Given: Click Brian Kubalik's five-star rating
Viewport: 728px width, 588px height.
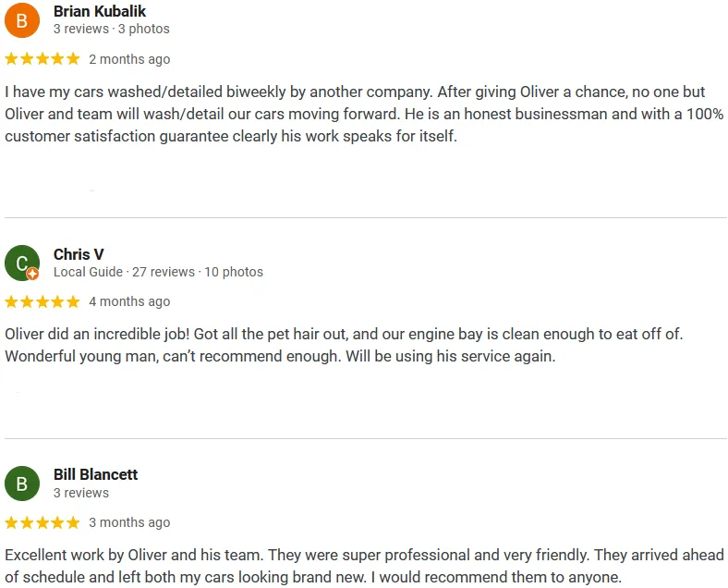Looking at the screenshot, I should coord(42,59).
